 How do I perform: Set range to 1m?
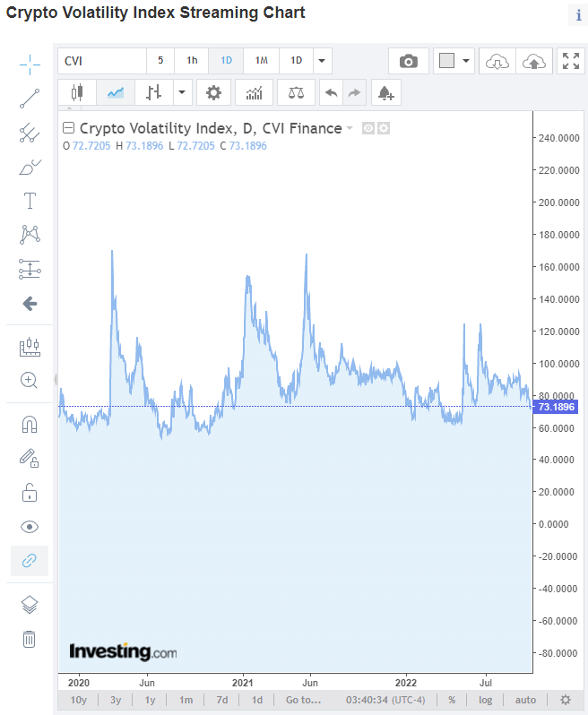(x=186, y=700)
